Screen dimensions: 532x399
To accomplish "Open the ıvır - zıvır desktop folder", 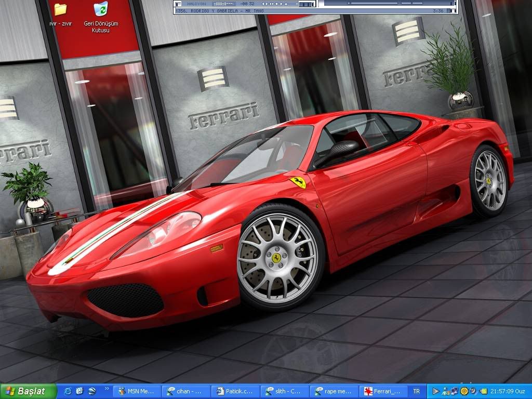I will coord(60,9).
